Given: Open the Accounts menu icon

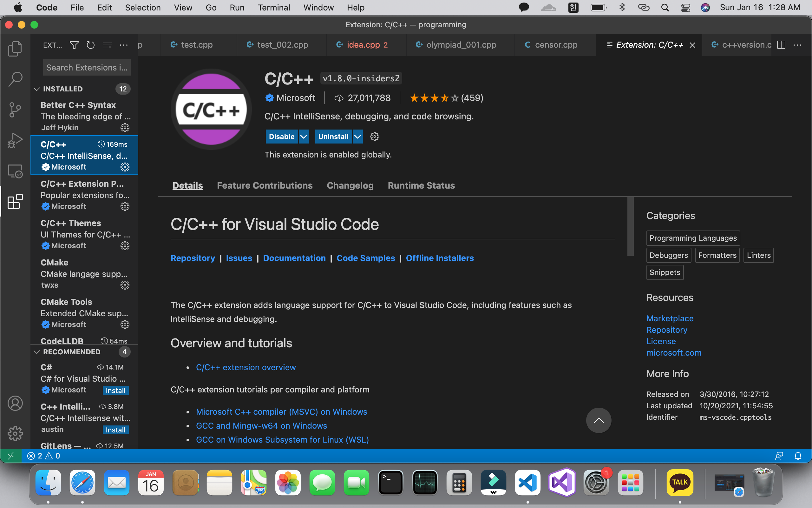Looking at the screenshot, I should click(15, 403).
